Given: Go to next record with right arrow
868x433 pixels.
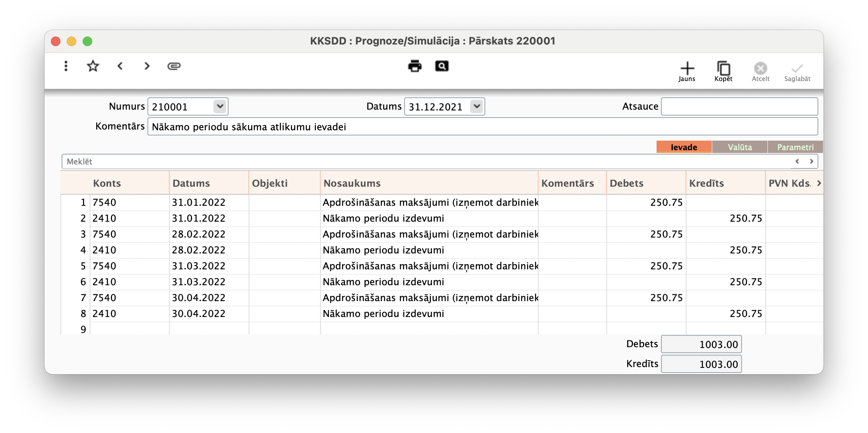Looking at the screenshot, I should point(146,66).
